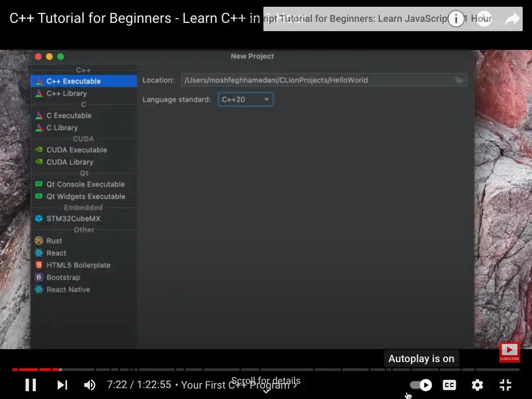
Task: Select Qt Console Executable
Action: click(84, 184)
